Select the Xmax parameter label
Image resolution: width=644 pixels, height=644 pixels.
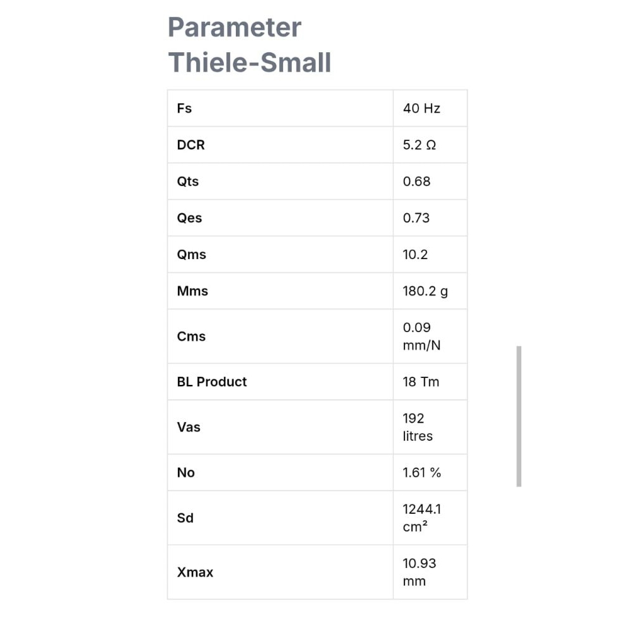click(195, 572)
